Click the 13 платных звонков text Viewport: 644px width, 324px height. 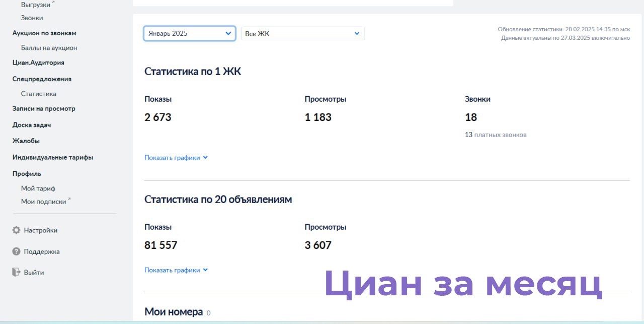click(496, 135)
